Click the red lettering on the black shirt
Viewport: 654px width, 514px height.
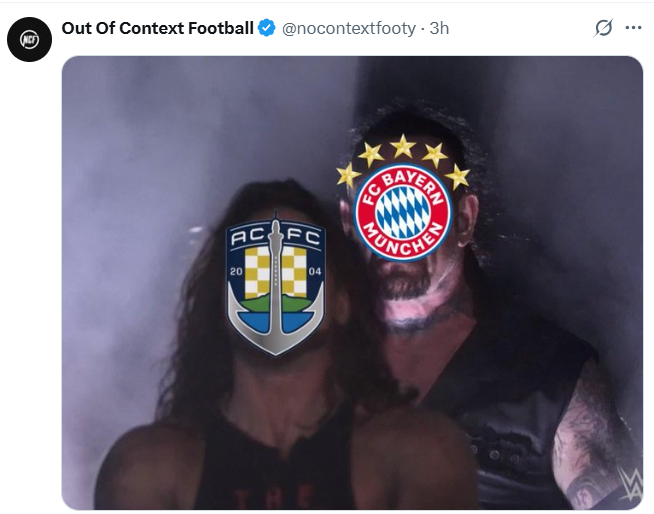coord(273,496)
